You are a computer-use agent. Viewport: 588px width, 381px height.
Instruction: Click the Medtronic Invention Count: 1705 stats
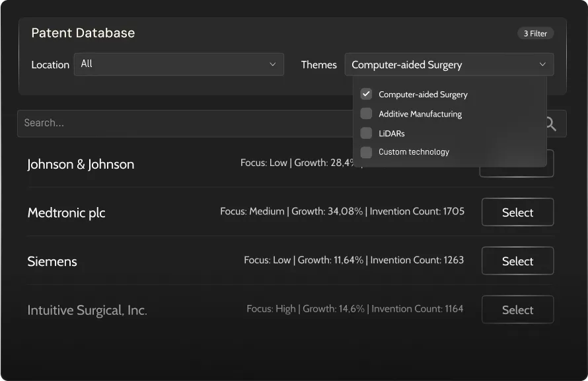(x=417, y=211)
